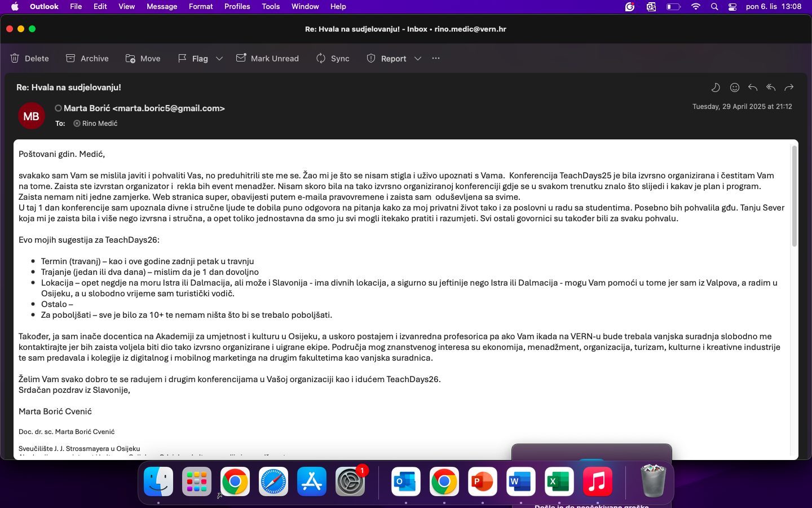Open the Edit menu
812x508 pixels.
100,7
